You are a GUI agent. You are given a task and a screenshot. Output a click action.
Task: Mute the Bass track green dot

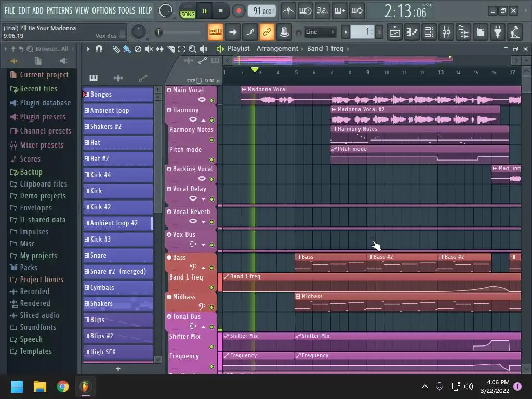point(212,268)
